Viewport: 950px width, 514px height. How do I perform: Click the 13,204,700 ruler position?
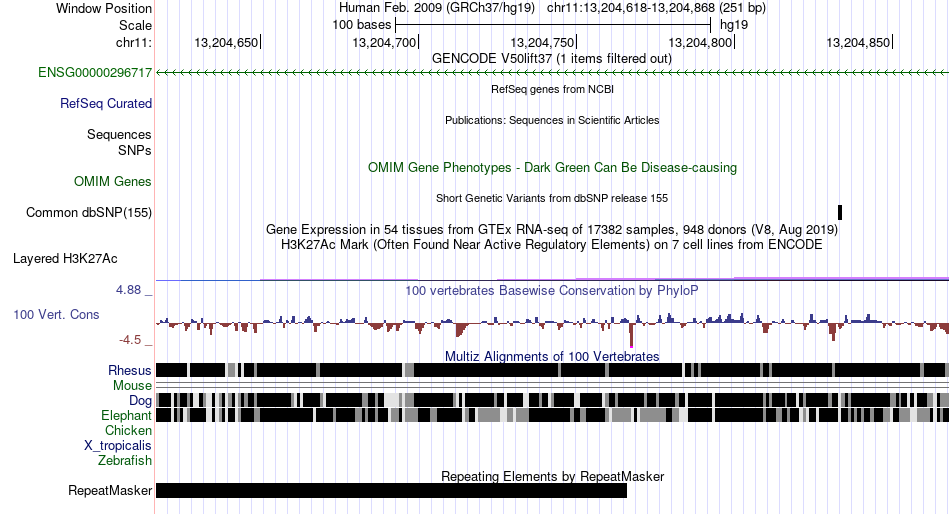(384, 42)
